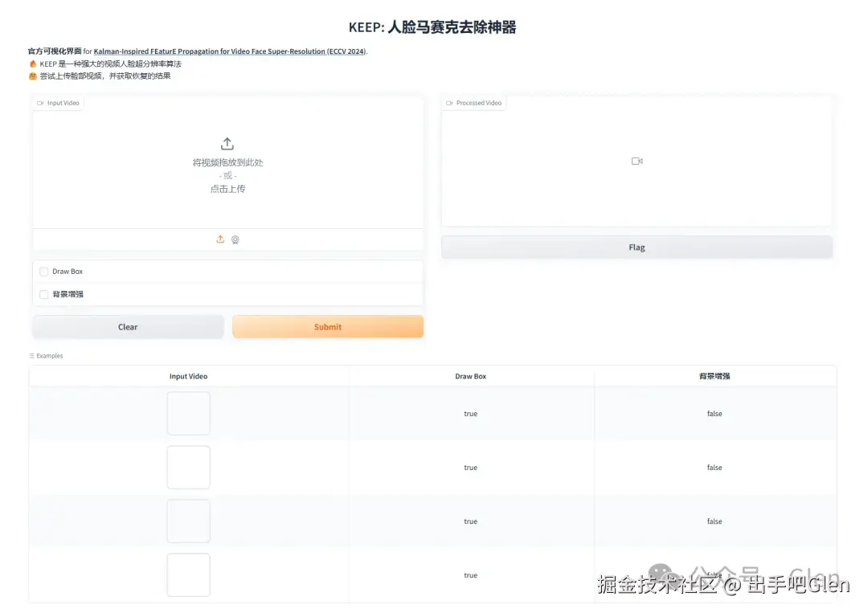Image resolution: width=868 pixels, height=613 pixels.
Task: Click 'true' in the first example row
Action: 470,414
